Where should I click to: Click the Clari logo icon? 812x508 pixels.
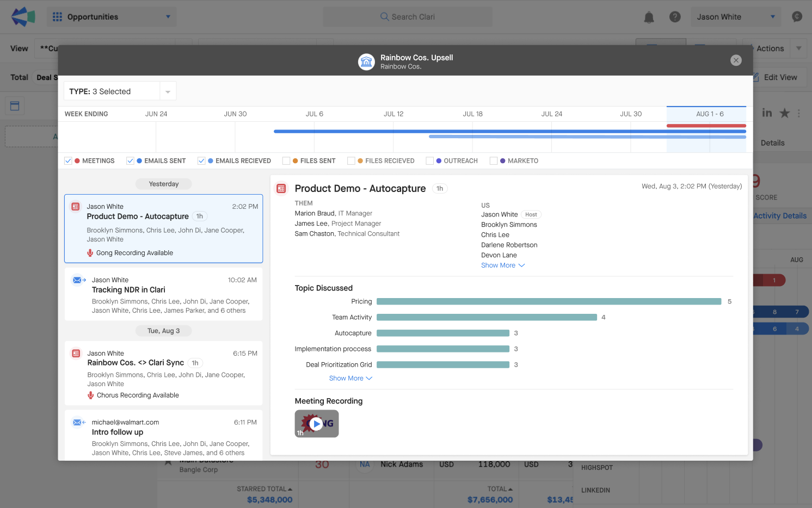click(x=23, y=17)
